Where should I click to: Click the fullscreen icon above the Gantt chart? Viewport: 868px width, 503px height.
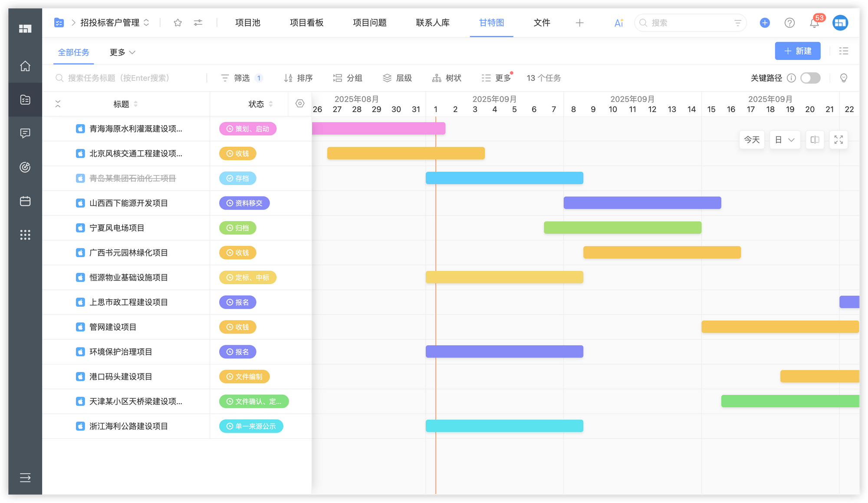pos(838,139)
